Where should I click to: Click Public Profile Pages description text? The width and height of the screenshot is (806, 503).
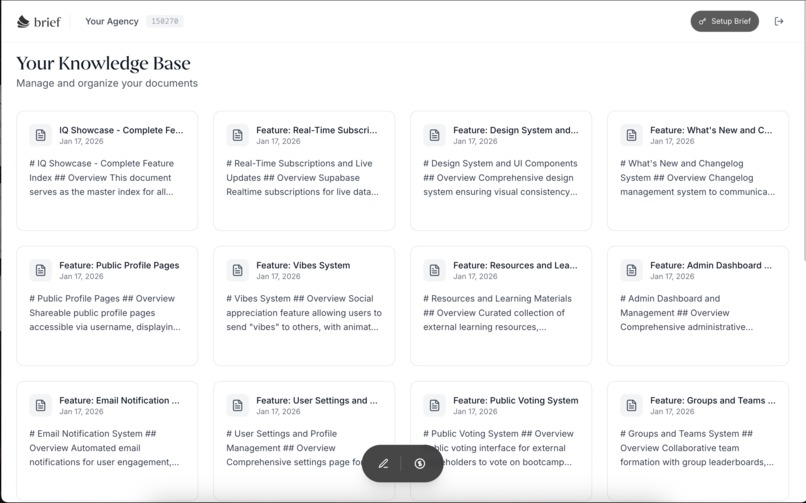tap(105, 312)
